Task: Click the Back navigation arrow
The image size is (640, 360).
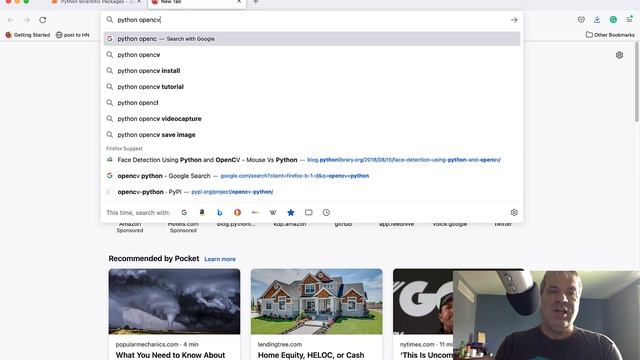Action: tap(11, 20)
